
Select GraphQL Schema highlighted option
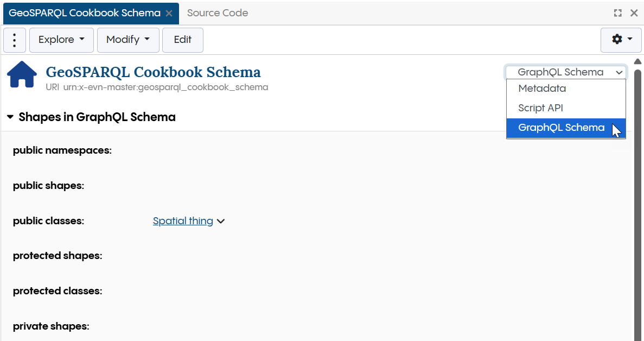(x=561, y=128)
